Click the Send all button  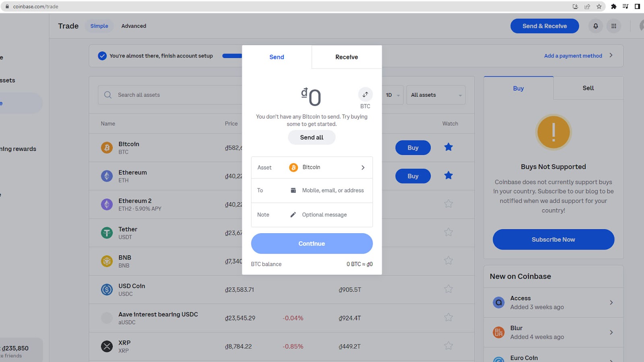pos(312,138)
